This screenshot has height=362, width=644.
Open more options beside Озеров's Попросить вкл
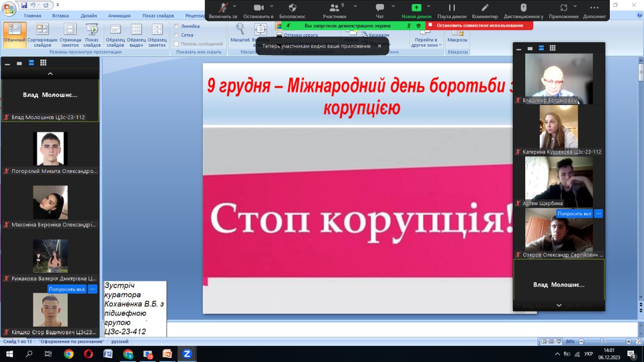point(598,214)
